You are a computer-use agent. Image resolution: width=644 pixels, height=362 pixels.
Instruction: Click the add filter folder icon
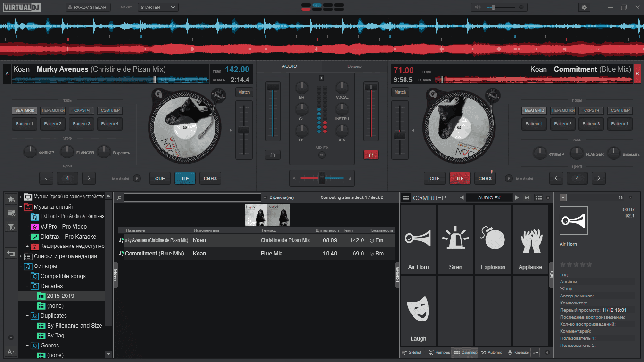[10, 227]
